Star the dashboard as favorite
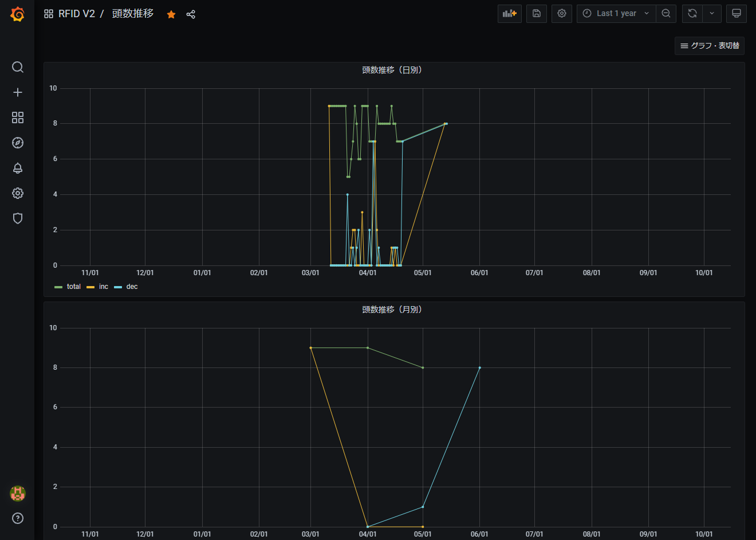 click(171, 14)
